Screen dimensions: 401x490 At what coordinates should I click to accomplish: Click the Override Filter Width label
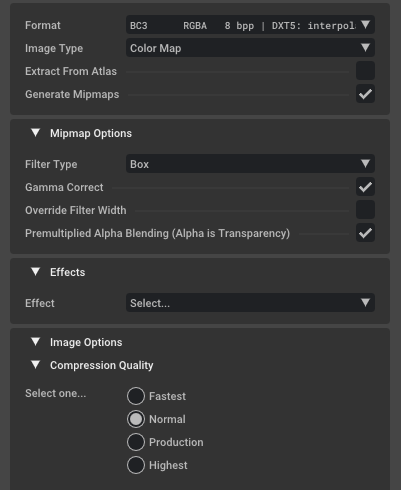pyautogui.click(x=76, y=210)
